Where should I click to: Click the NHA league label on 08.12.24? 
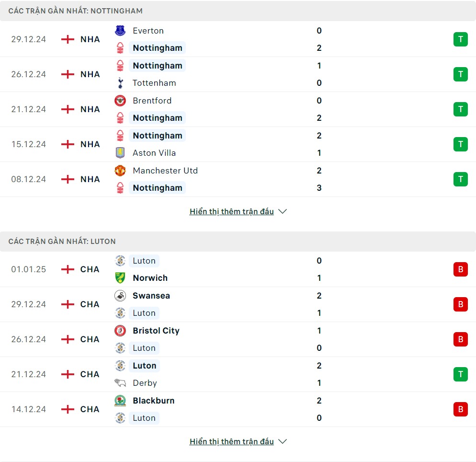[90, 179]
